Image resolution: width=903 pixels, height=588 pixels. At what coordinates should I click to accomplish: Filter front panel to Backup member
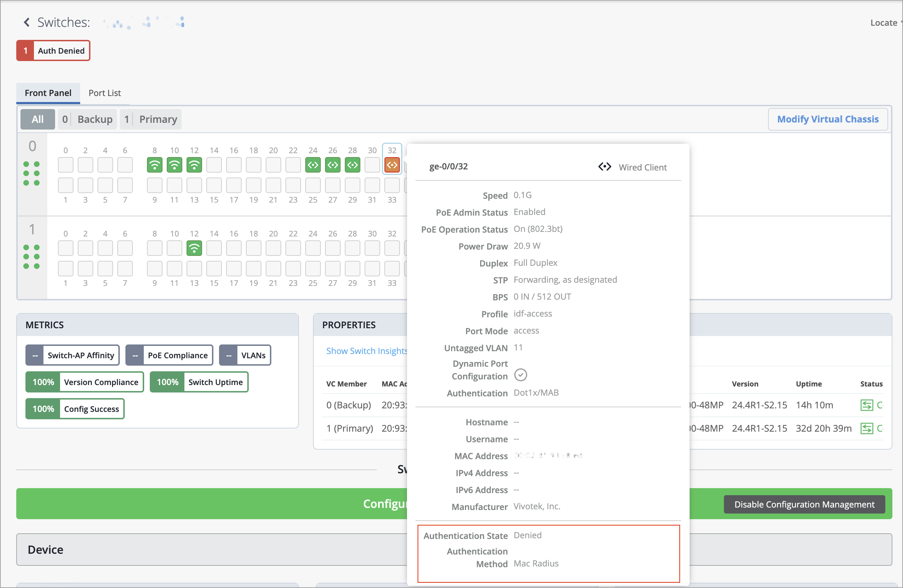point(87,119)
